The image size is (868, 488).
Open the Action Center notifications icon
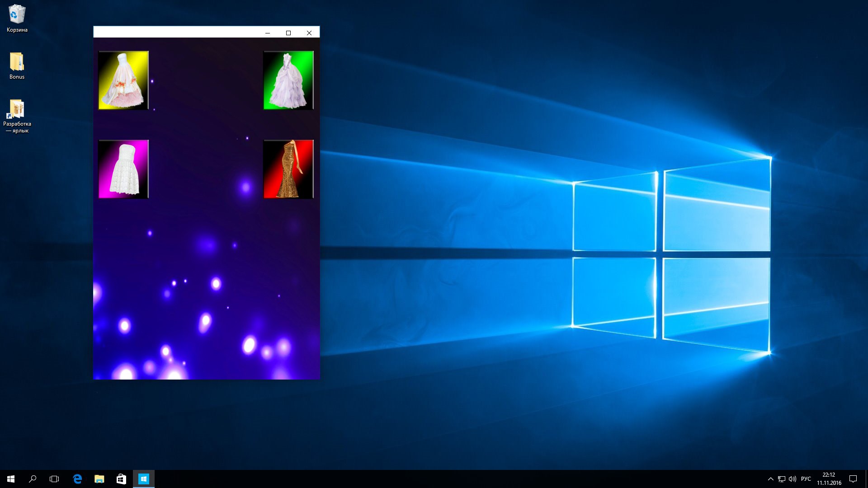tap(853, 479)
